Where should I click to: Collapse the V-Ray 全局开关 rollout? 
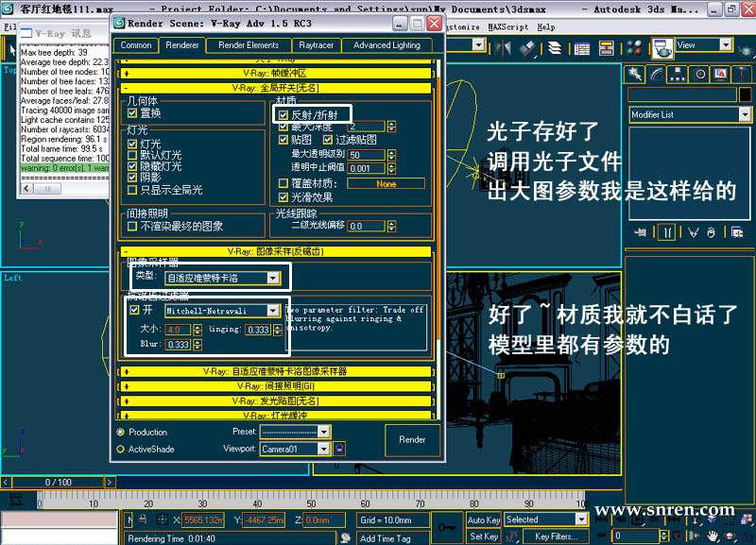[275, 88]
